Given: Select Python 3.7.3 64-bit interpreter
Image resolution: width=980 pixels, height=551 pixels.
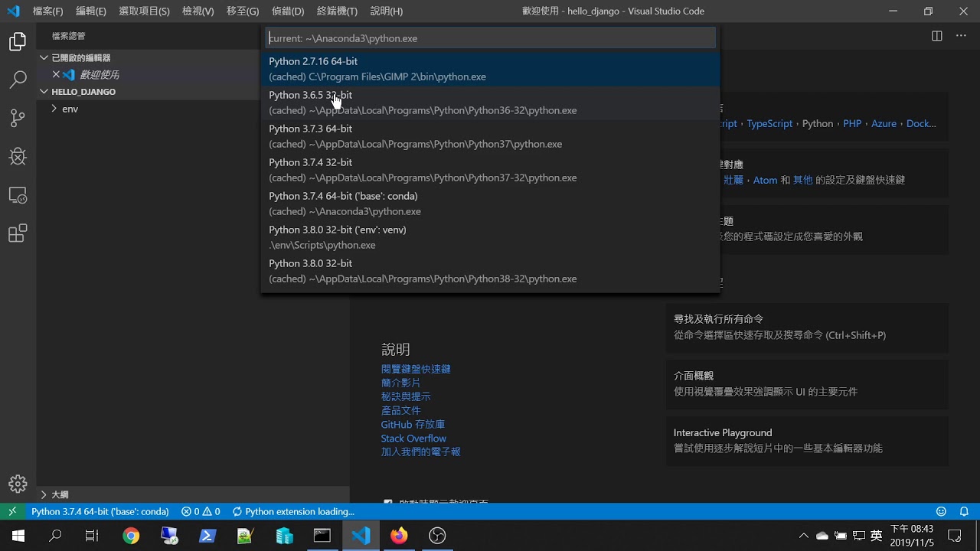Looking at the screenshot, I should point(490,136).
